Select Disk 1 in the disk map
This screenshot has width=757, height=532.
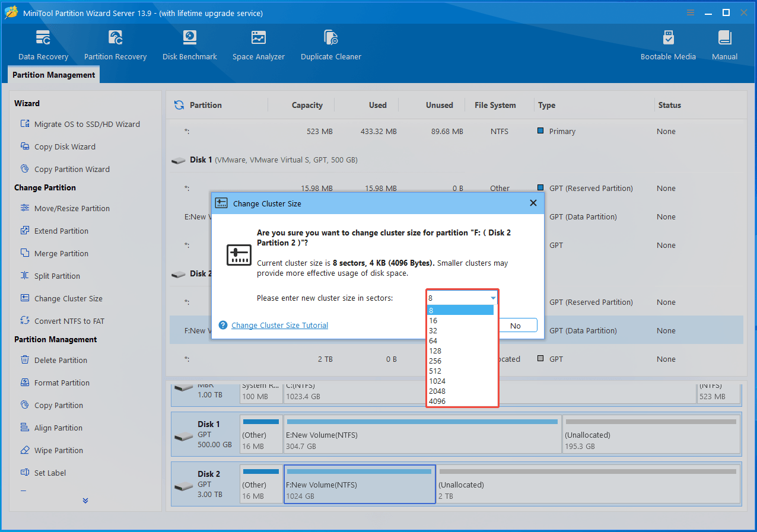[x=205, y=434]
